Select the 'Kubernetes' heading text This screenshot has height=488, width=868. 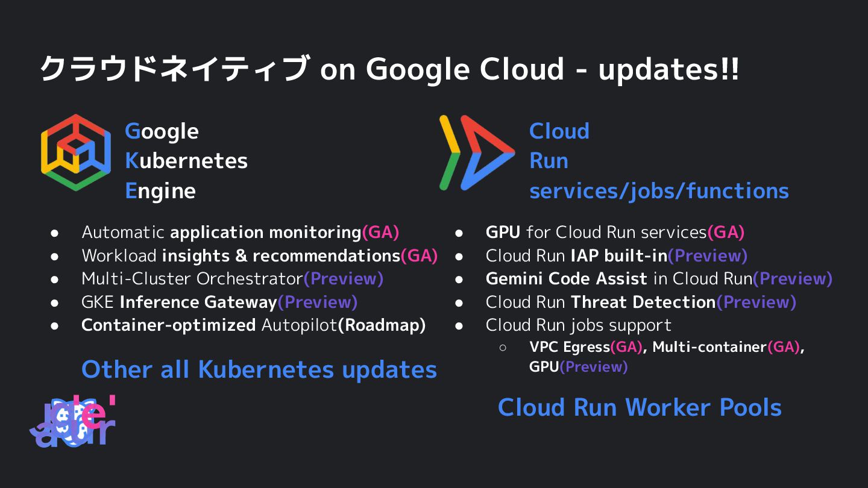pyautogui.click(x=186, y=161)
